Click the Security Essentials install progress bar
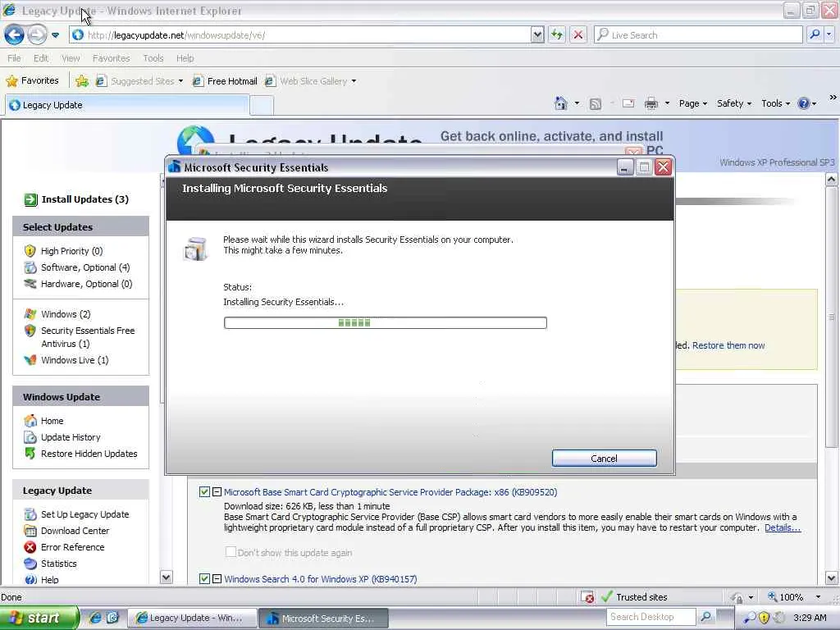Screen dimensions: 840x630 (386, 322)
